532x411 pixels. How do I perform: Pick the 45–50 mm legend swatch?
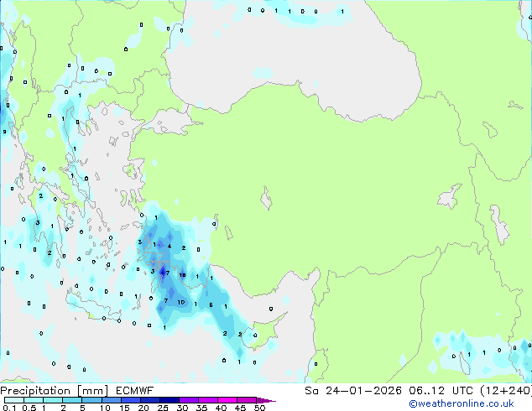point(247,400)
